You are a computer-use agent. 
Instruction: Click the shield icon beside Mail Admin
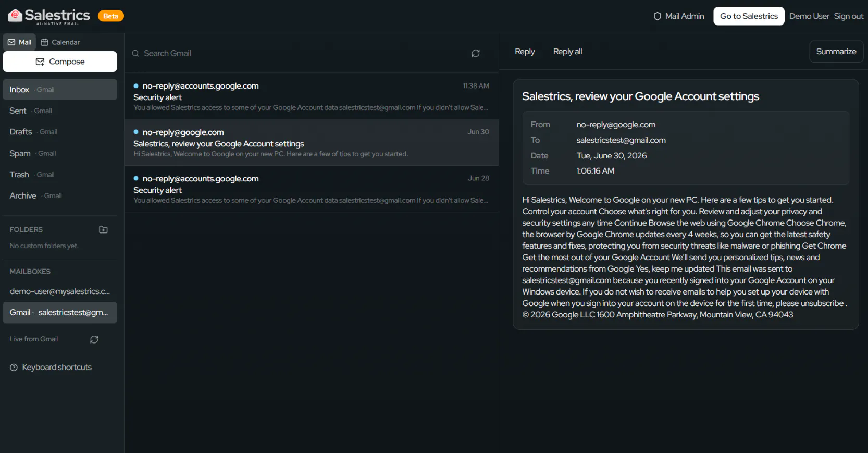coord(658,16)
